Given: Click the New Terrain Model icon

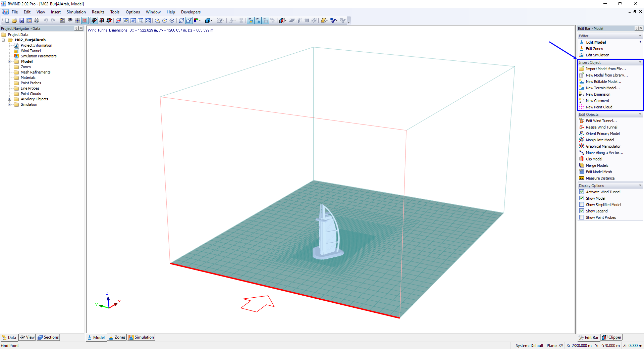Looking at the screenshot, I should click(x=582, y=88).
